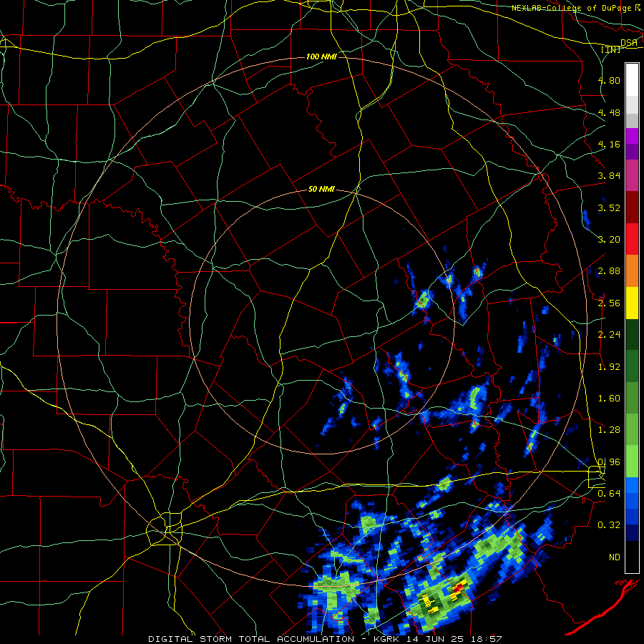Click the 3.52 scale value
The width and height of the screenshot is (644, 644).
pyautogui.click(x=609, y=208)
